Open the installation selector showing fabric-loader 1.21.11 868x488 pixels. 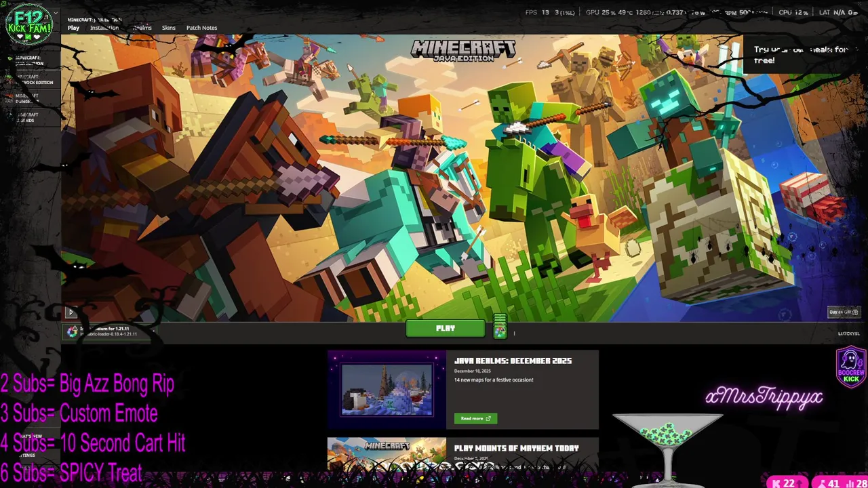coord(108,331)
